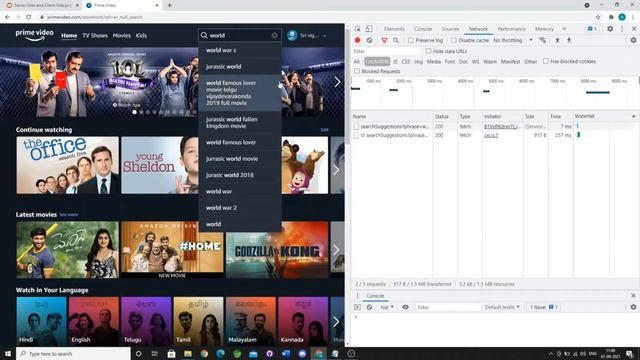
Task: Clear the console with the clear icon
Action: pos(369,307)
